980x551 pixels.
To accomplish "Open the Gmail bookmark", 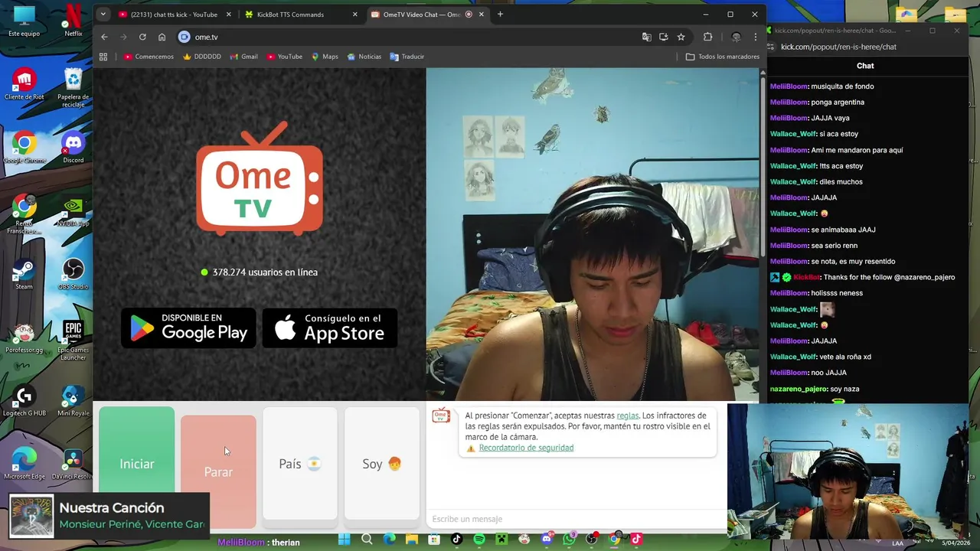I will coord(243,57).
